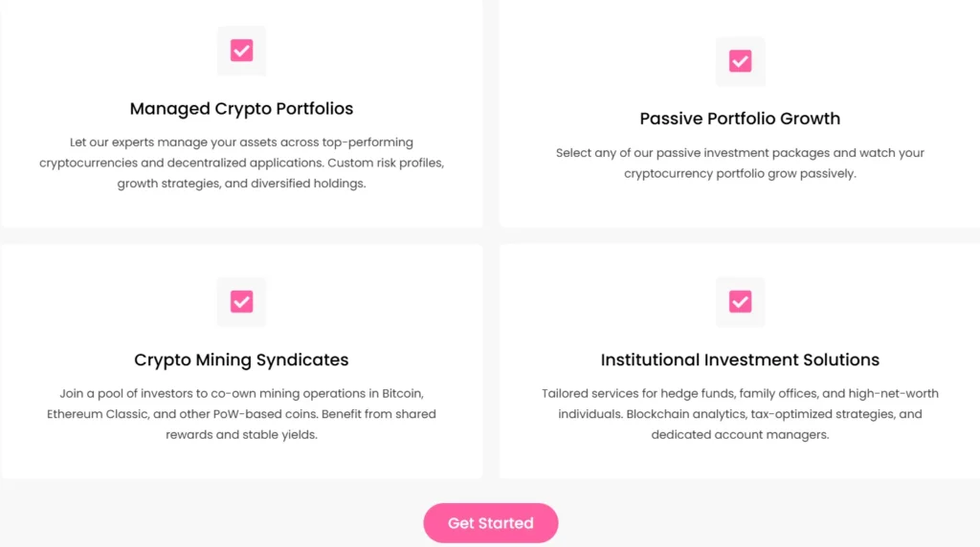Open the Crypto Mining Syndicates heading
The width and height of the screenshot is (980, 547).
241,360
